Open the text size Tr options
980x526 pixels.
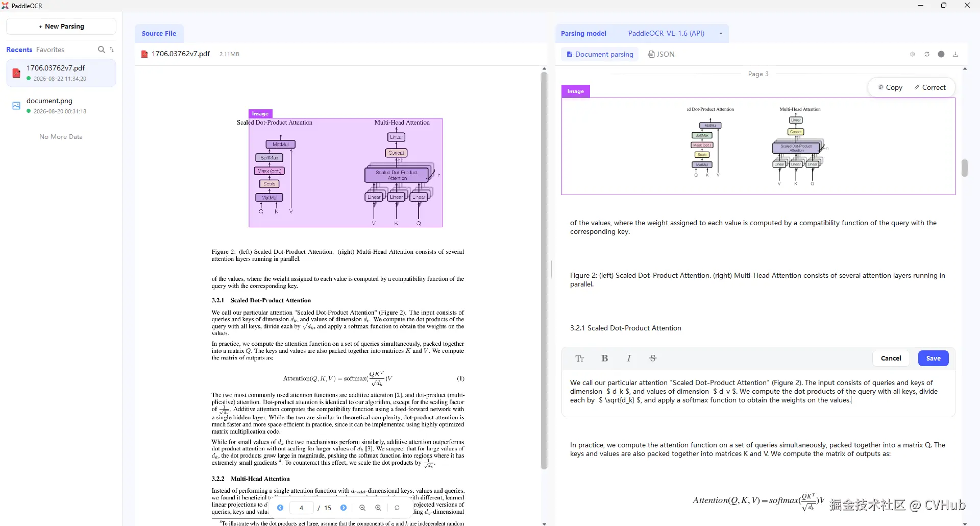tap(580, 358)
